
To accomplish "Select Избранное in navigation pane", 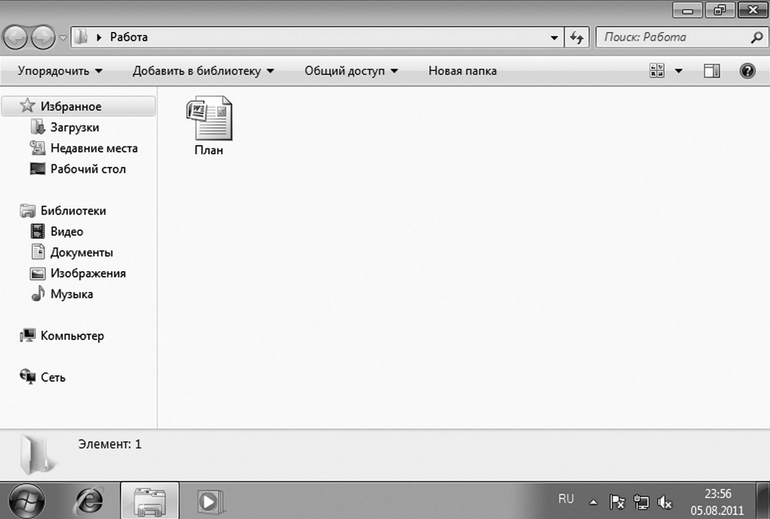I will [79, 106].
